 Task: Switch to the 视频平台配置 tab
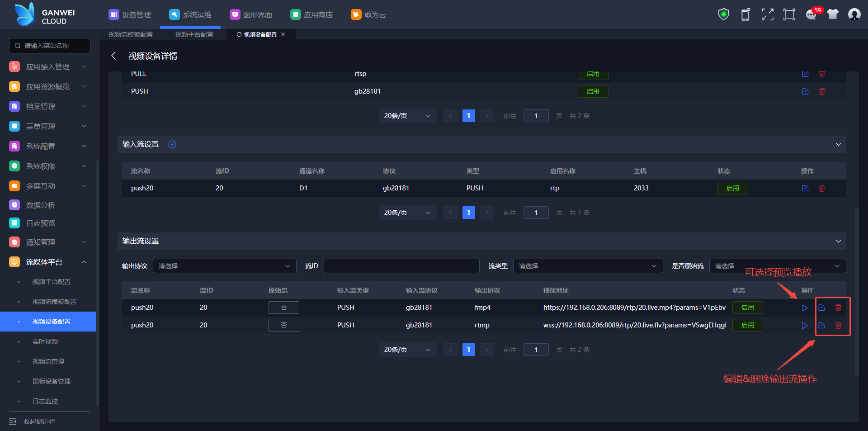click(194, 34)
